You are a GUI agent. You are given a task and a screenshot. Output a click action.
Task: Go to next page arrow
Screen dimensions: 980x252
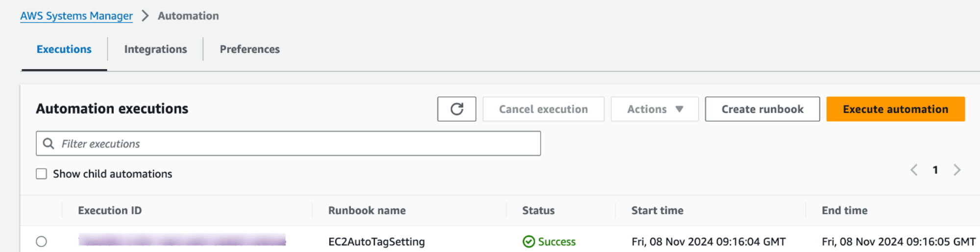pos(957,170)
